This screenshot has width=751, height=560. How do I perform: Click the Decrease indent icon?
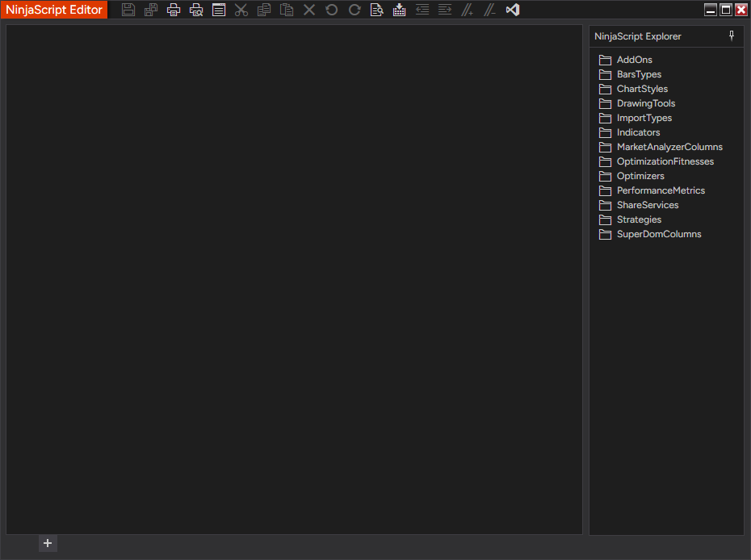click(422, 10)
